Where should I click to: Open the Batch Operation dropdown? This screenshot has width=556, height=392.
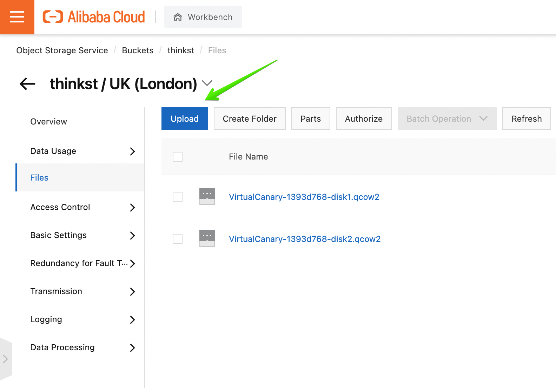click(x=447, y=119)
